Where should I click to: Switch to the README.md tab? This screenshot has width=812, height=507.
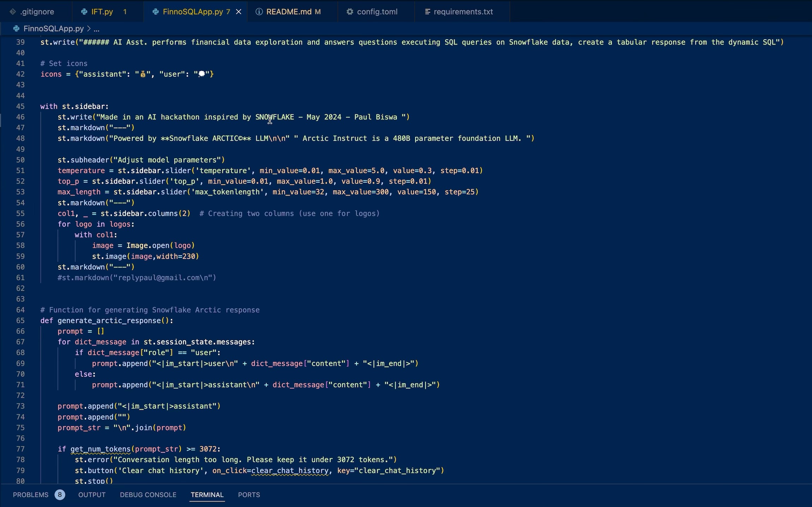tap(288, 12)
